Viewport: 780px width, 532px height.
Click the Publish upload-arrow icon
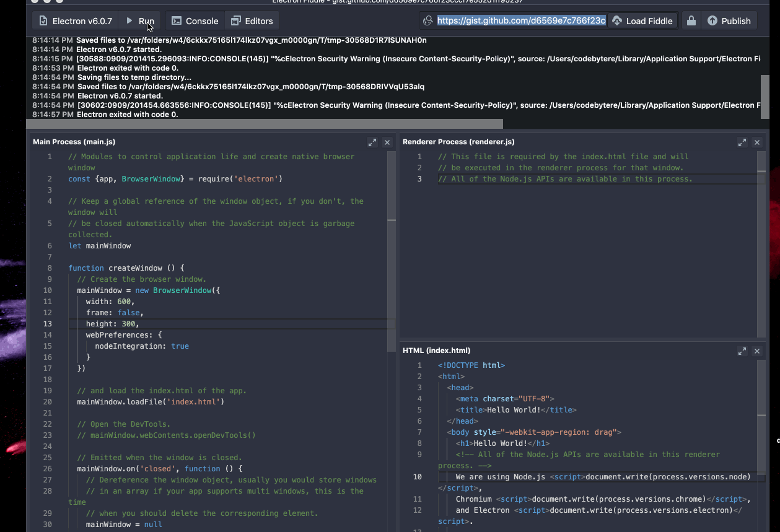pos(714,20)
